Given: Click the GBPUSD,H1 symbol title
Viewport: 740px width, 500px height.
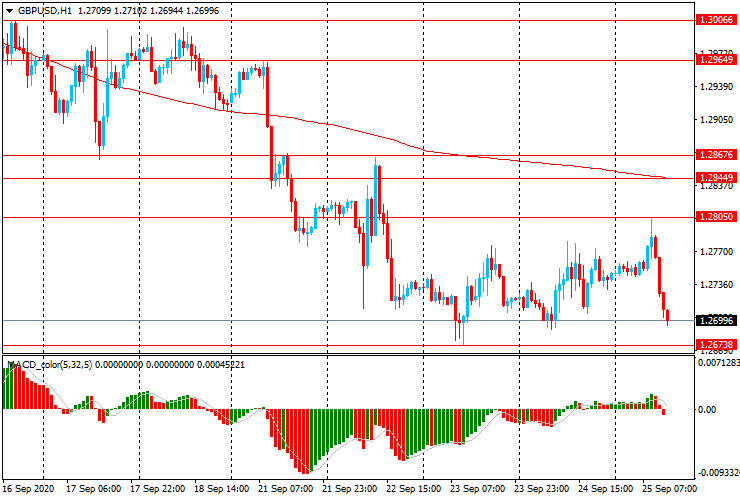Looking at the screenshot, I should [x=44, y=11].
